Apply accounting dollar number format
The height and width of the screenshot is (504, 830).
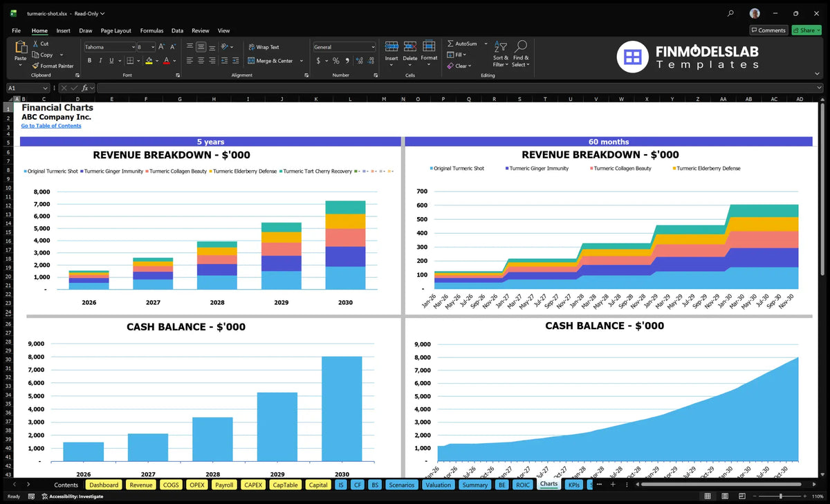(318, 61)
